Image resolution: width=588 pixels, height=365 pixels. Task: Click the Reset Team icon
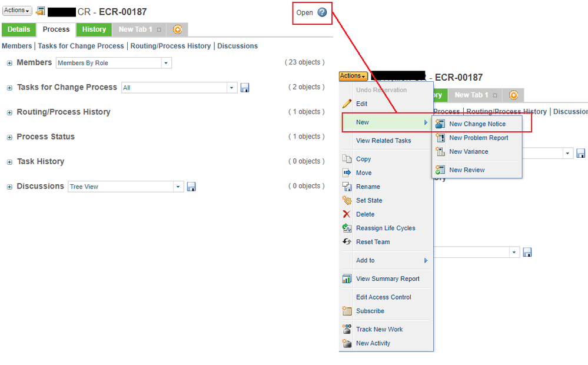point(347,242)
